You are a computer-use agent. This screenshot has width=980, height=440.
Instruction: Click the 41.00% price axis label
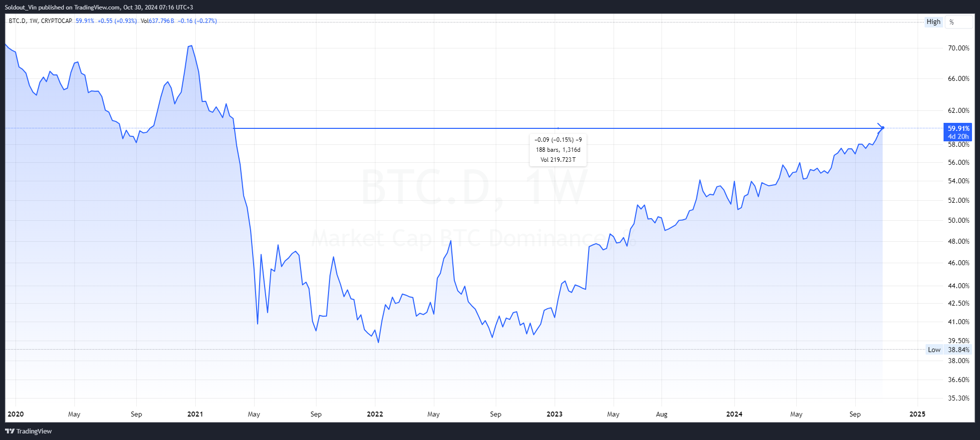(x=959, y=322)
